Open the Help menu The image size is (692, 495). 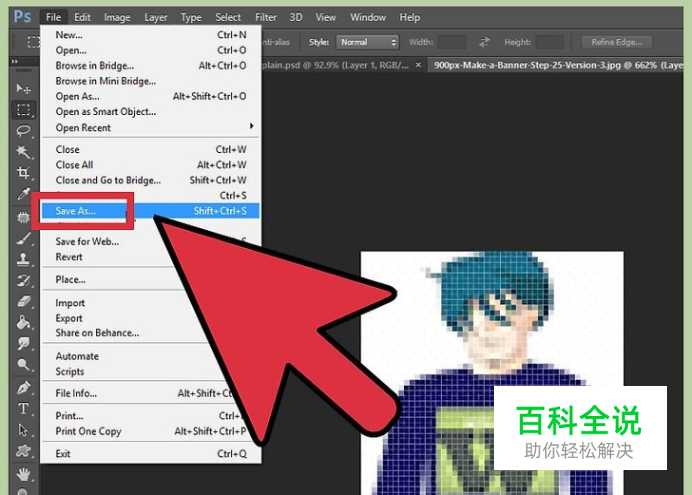(x=410, y=17)
